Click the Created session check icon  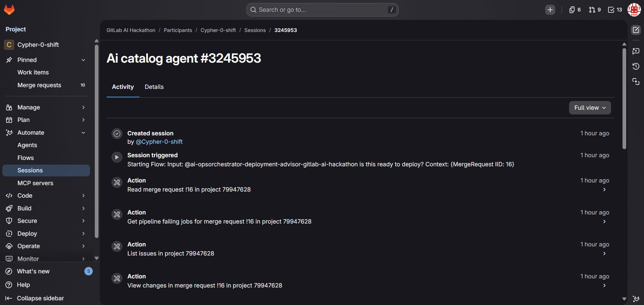pyautogui.click(x=117, y=134)
